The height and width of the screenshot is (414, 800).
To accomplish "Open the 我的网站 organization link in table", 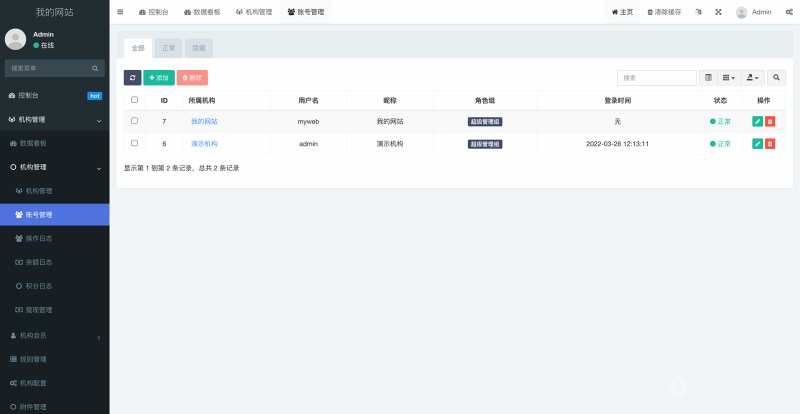I will point(204,121).
